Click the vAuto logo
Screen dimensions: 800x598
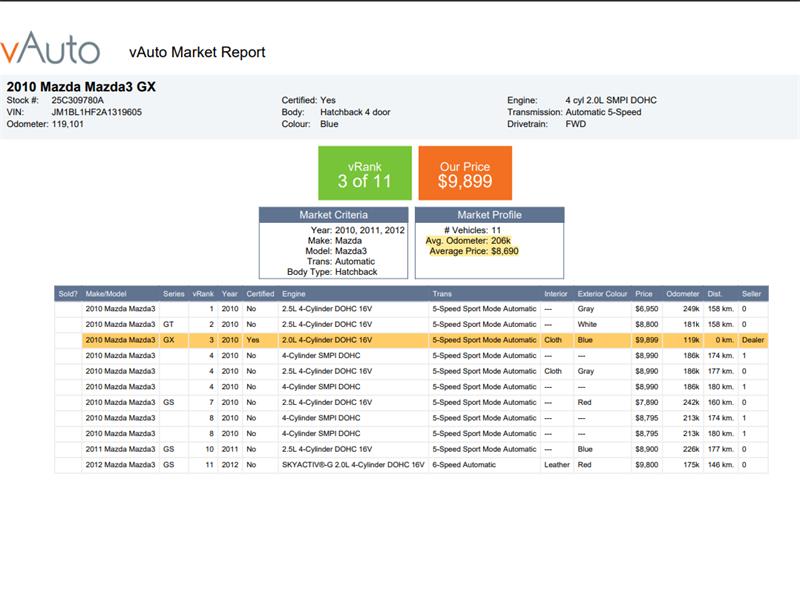[x=50, y=48]
